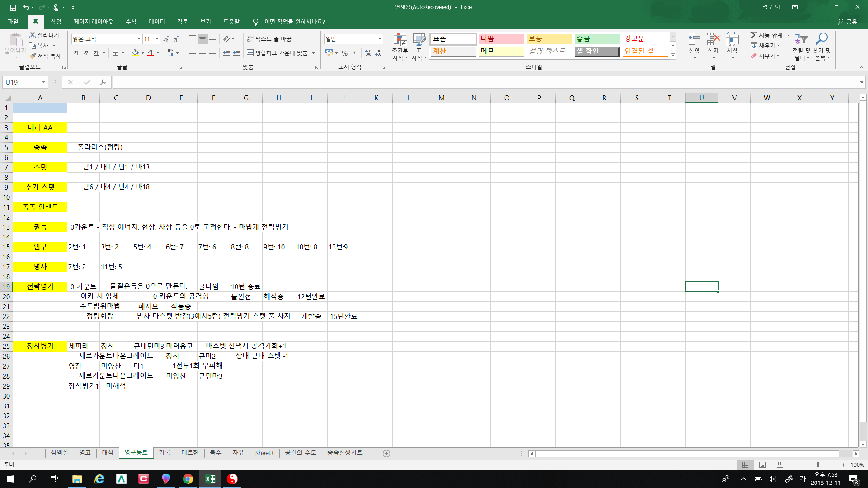Expand the number format dropdown (일반)

[380, 39]
